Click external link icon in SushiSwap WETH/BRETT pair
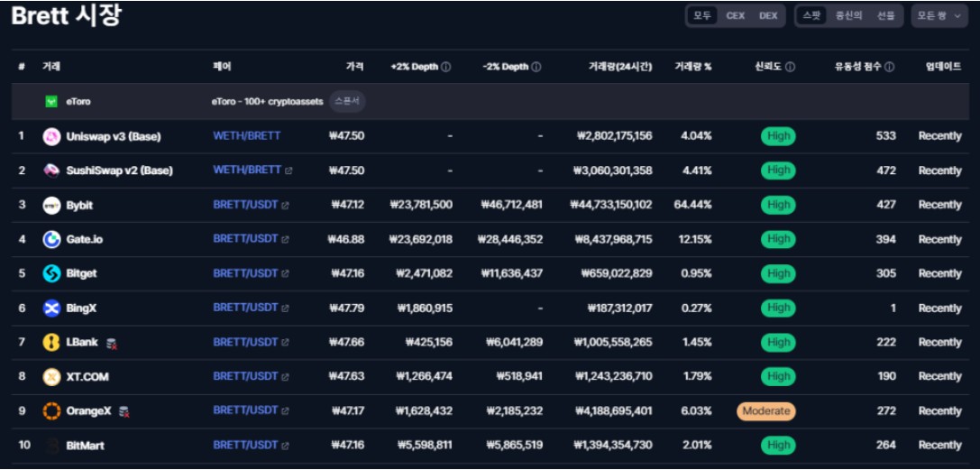 pyautogui.click(x=289, y=170)
